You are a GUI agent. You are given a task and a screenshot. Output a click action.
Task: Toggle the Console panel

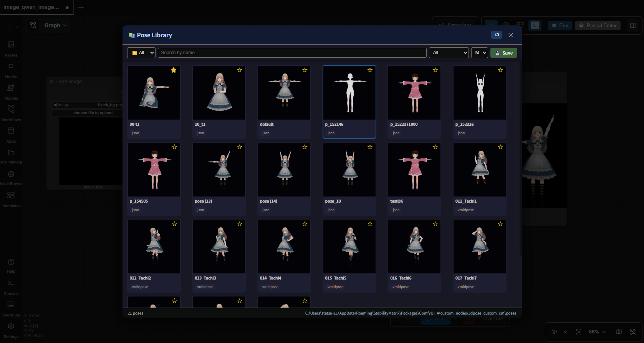pos(11,287)
